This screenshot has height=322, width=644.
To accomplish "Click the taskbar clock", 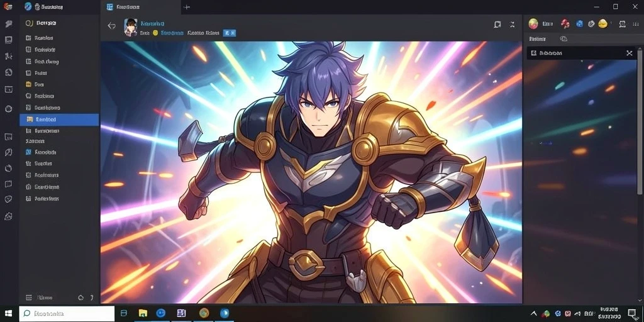I will [609, 313].
